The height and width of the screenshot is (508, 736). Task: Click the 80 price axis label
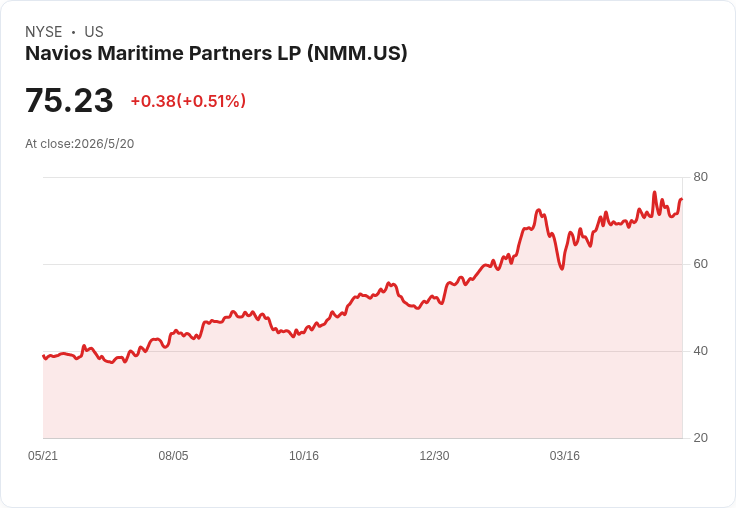tap(700, 177)
